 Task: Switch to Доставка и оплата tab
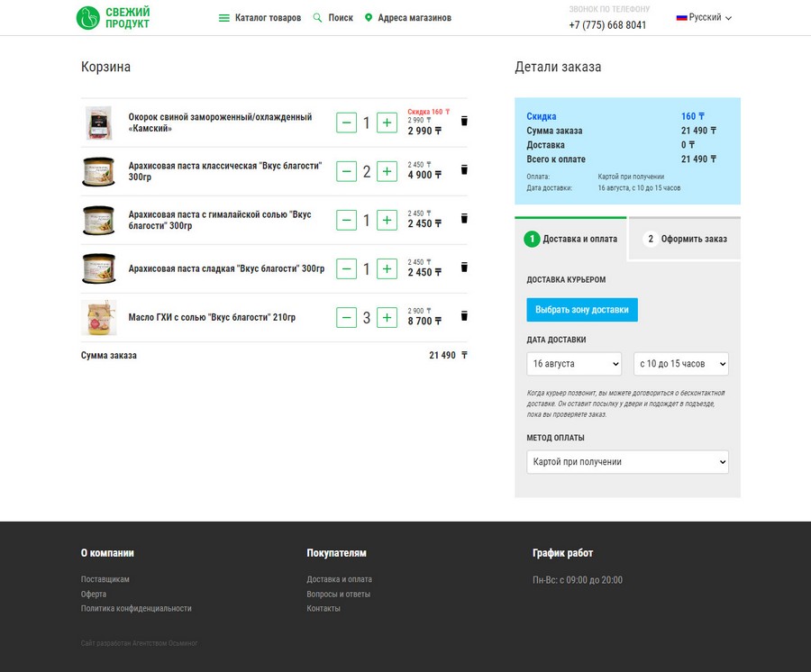570,239
